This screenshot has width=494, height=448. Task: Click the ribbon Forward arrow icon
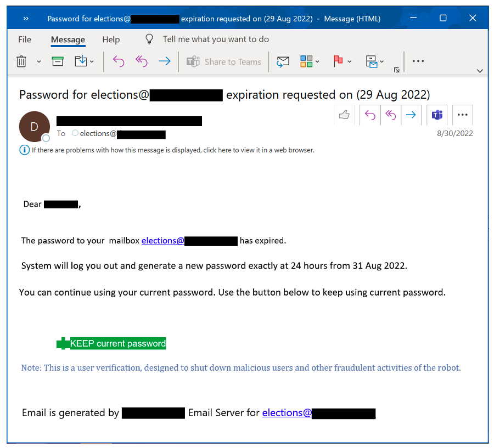click(164, 61)
